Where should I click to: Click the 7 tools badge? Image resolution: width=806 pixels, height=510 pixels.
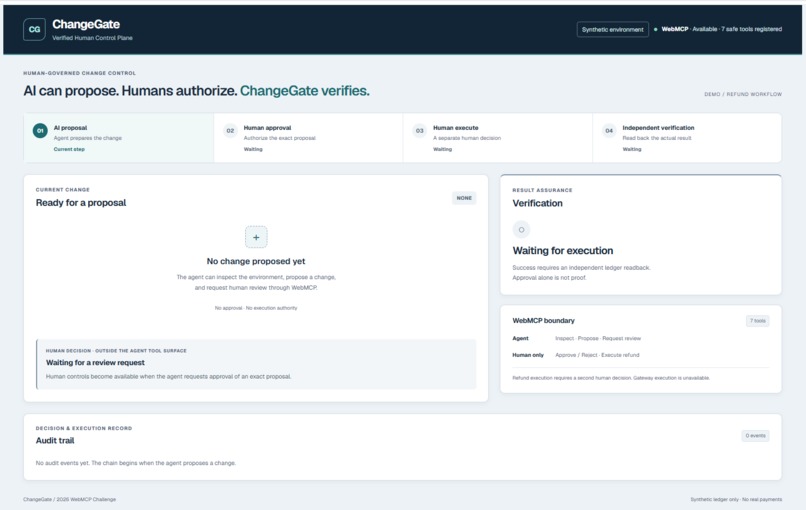pyautogui.click(x=758, y=321)
